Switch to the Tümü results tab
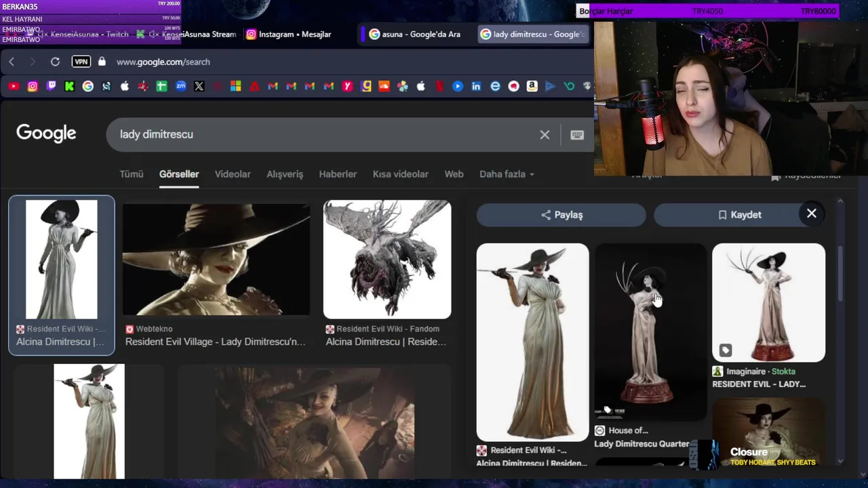868x488 pixels. tap(132, 174)
